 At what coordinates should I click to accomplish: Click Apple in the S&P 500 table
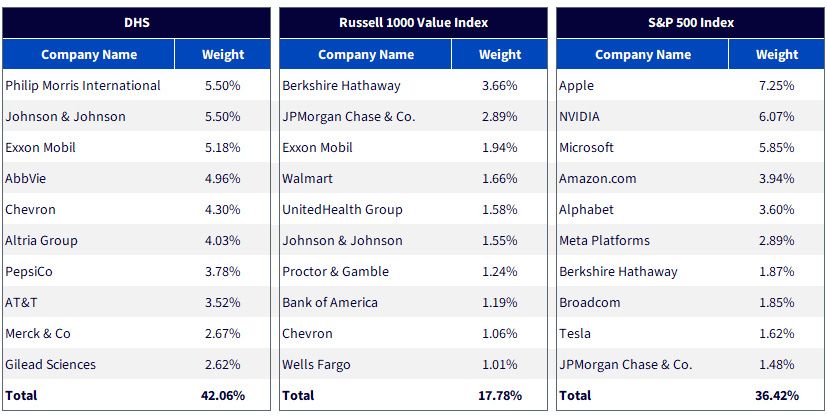[576, 85]
